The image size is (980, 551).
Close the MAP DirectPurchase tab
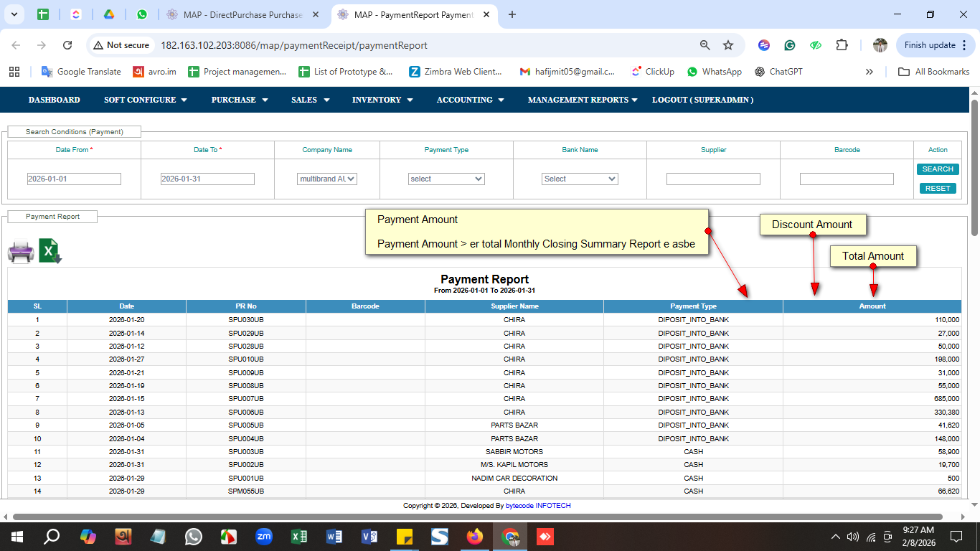[x=316, y=14]
